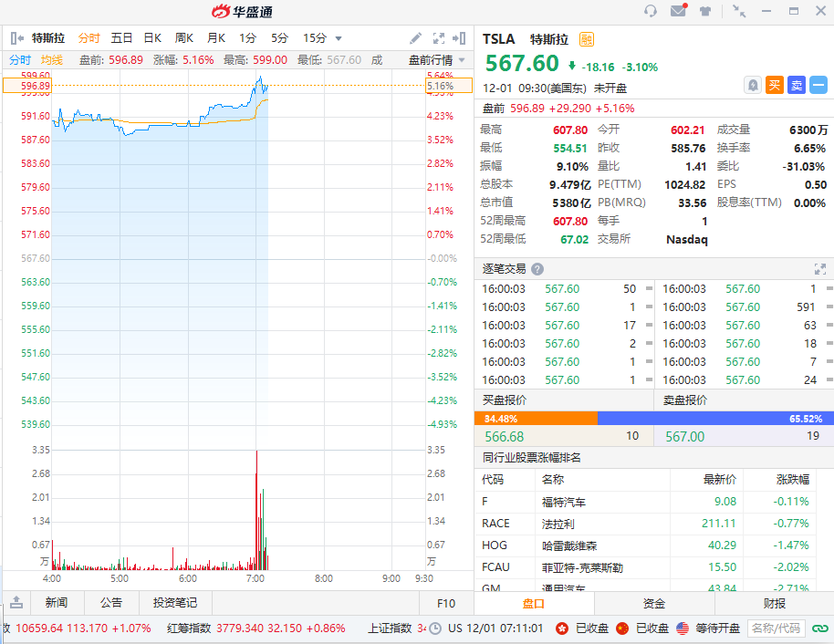Click the China market flag icon

coord(622,628)
